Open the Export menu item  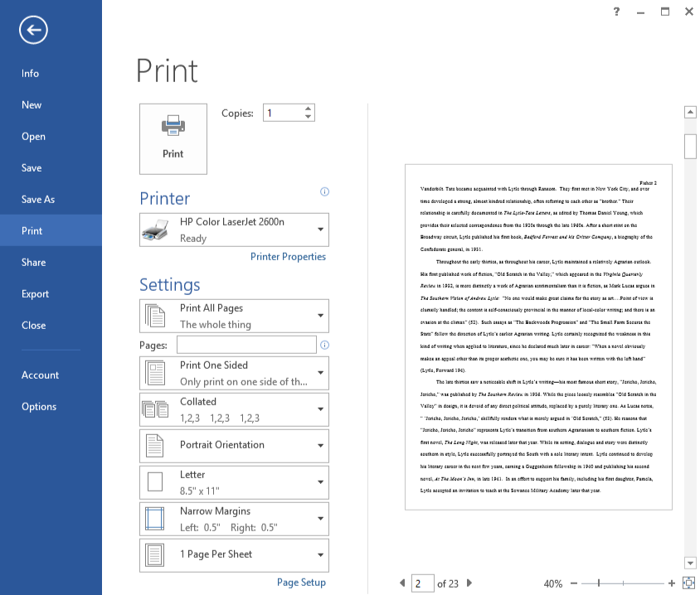[36, 294]
